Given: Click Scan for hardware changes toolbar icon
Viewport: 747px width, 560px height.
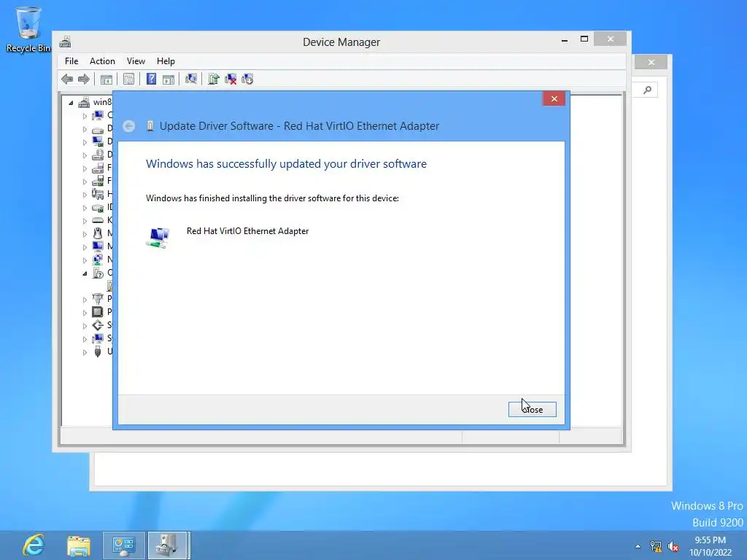Looking at the screenshot, I should [x=191, y=79].
